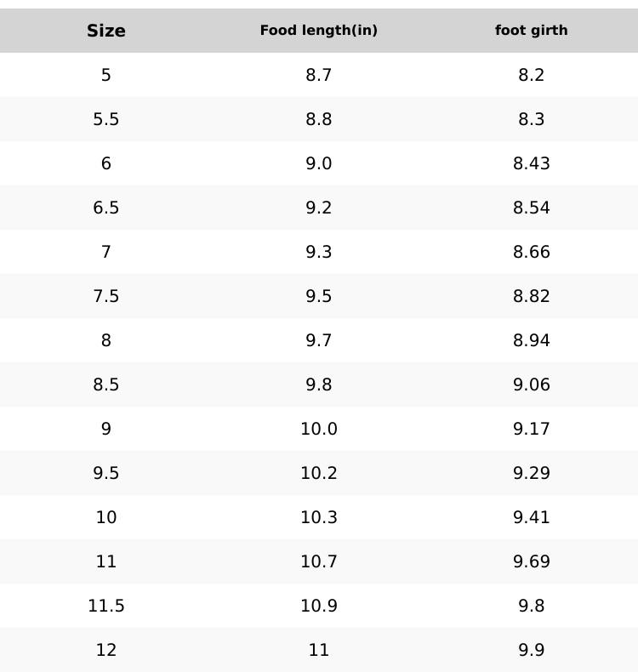638x672 pixels.
Task: Select the size 7.5 cell
Action: coord(106,296)
